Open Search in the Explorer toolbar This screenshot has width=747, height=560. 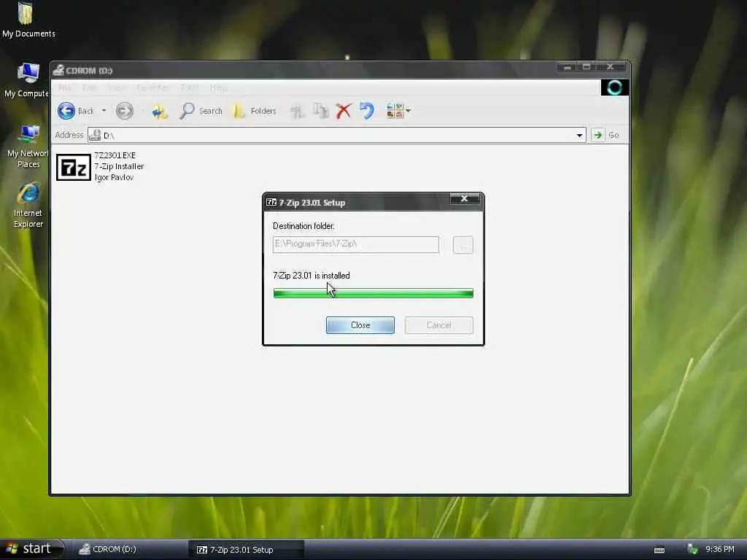click(201, 111)
